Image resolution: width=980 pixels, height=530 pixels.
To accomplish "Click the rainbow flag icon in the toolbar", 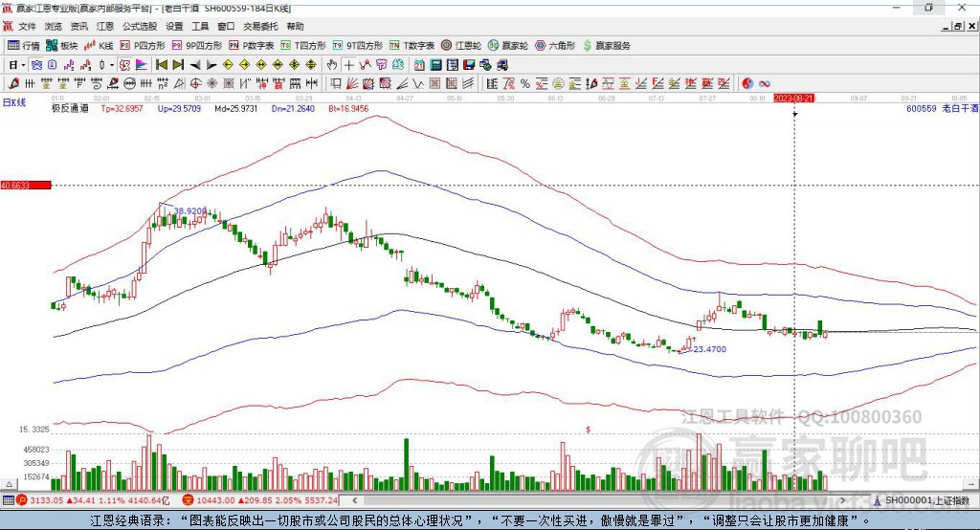I will (142, 65).
